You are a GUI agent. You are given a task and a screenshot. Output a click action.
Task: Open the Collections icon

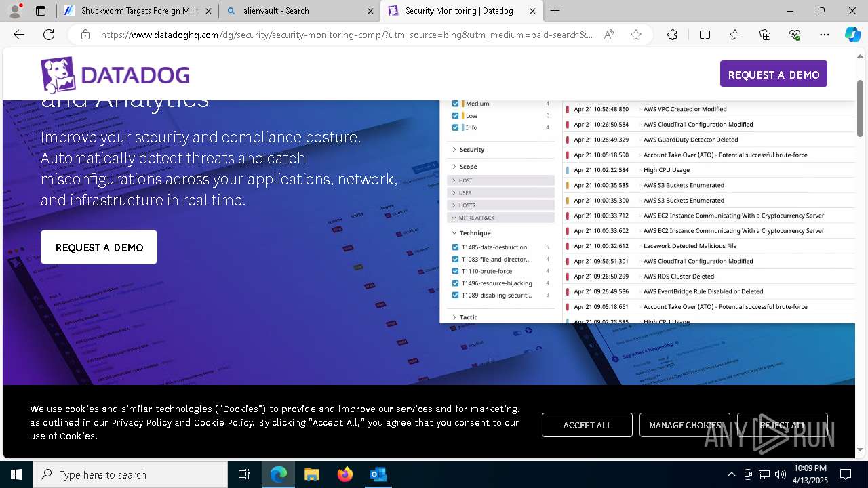pyautogui.click(x=765, y=35)
